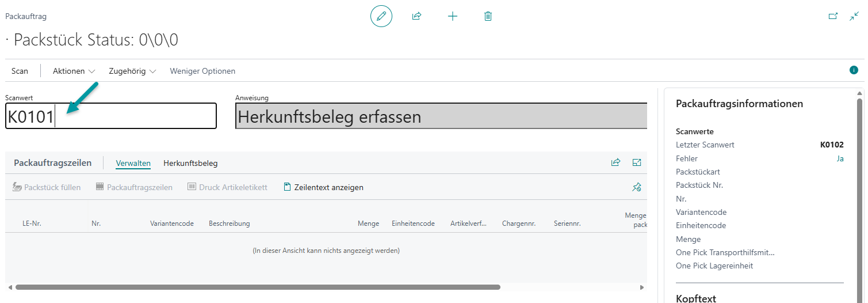868x303 pixels.
Task: Click the Letzter Scanwert value K0102
Action: click(x=832, y=145)
